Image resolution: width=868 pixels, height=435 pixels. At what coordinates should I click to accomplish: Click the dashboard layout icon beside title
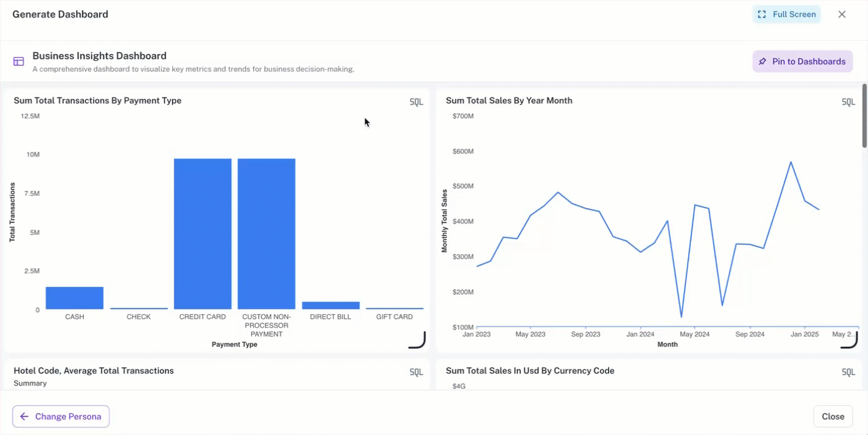[x=19, y=61]
